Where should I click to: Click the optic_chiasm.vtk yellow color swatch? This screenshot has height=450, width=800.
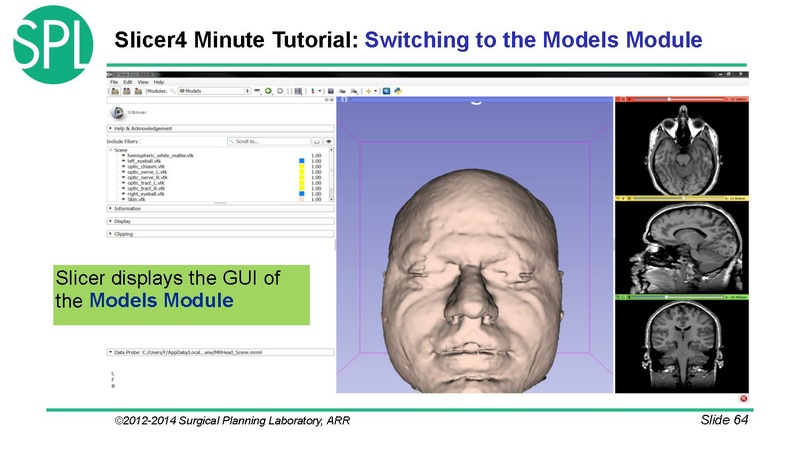(x=302, y=167)
